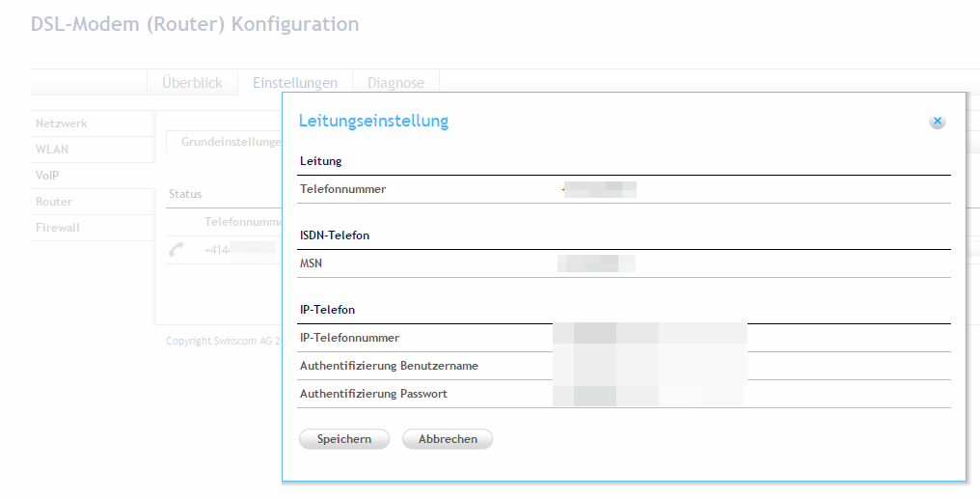Open the Überblick tab

192,83
